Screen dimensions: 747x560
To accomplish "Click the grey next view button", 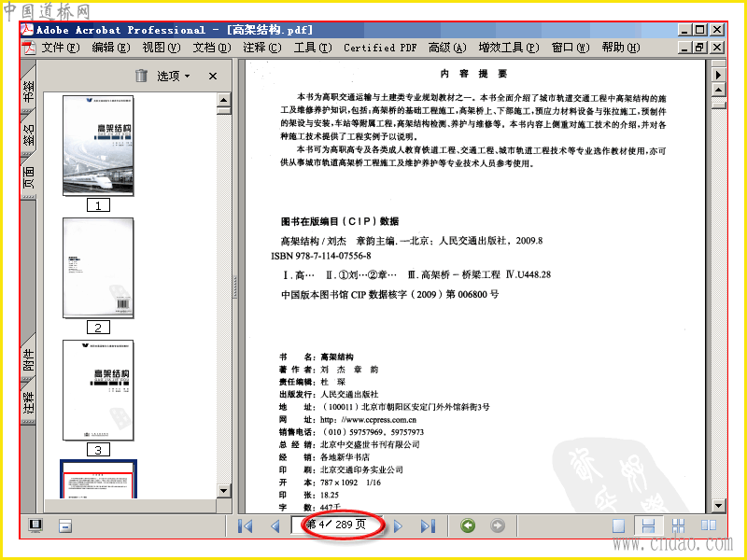I will 498,525.
